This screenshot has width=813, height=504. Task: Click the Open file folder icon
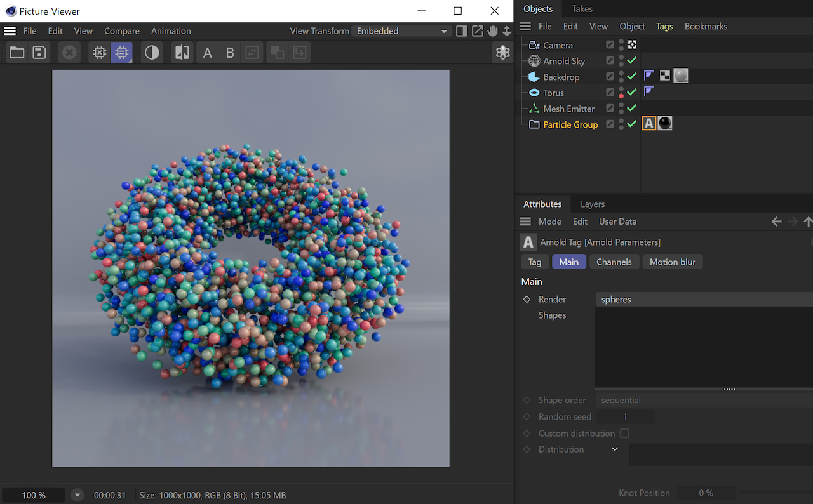[17, 53]
